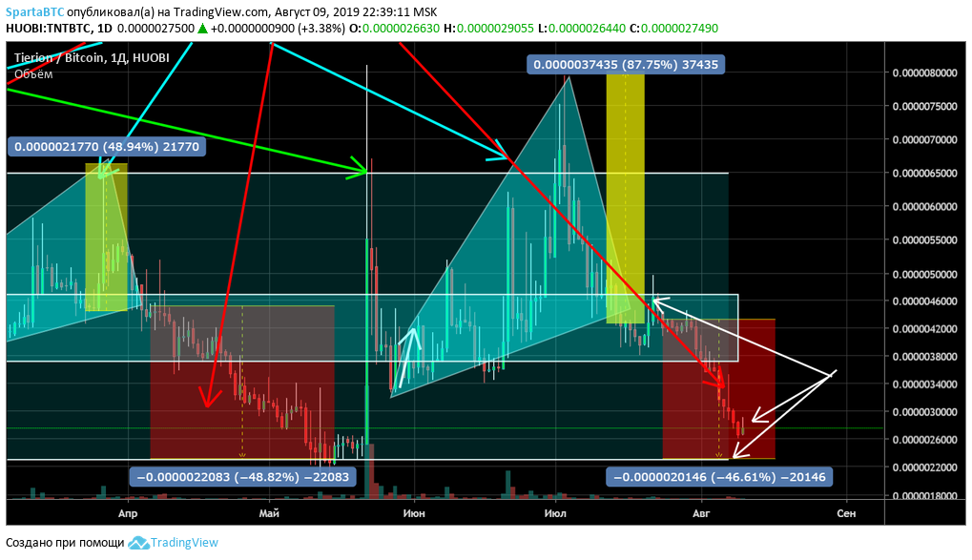
Task: Click the −0.0000020146 (−46.61%) measurement label
Action: (x=719, y=477)
